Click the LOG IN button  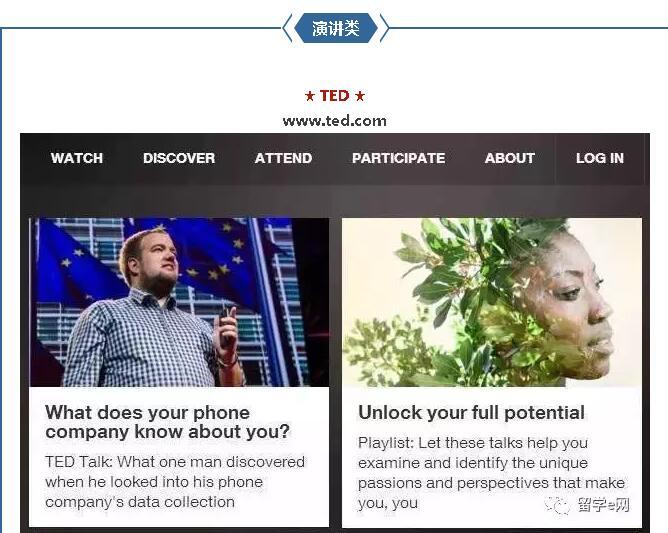coord(600,158)
